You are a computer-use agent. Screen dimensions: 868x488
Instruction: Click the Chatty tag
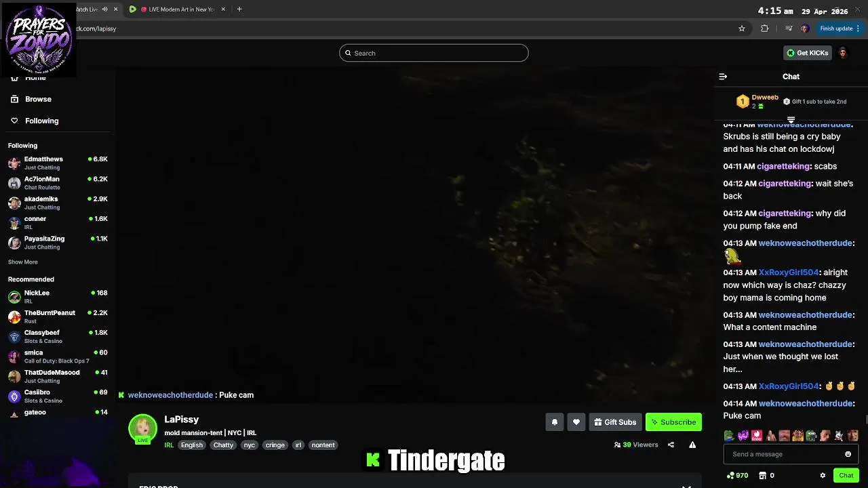[x=223, y=445]
